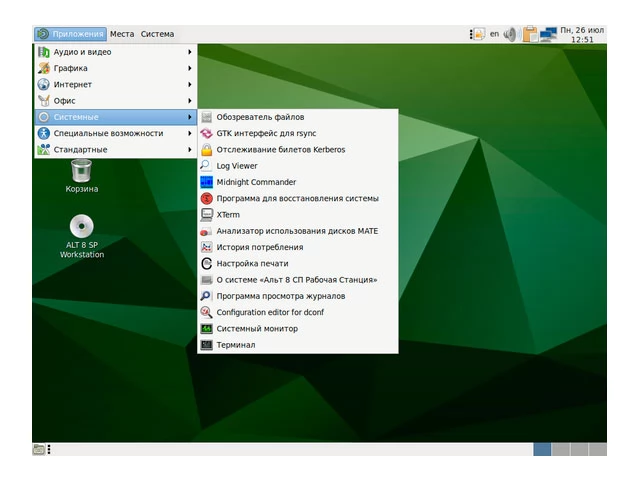Open Midnight Commander from the system menu
Viewport: 640px width, 480px height.
(256, 182)
